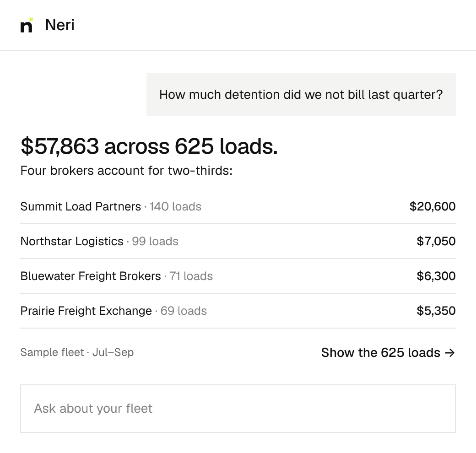Click the $57,863 across 625 loads headline
This screenshot has height=453, width=476.
click(149, 146)
